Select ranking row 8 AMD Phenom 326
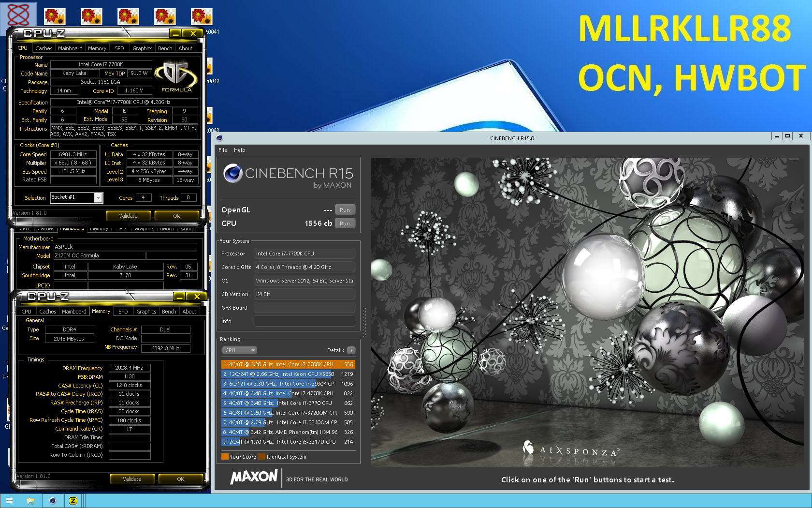This screenshot has width=812, height=508. (288, 432)
